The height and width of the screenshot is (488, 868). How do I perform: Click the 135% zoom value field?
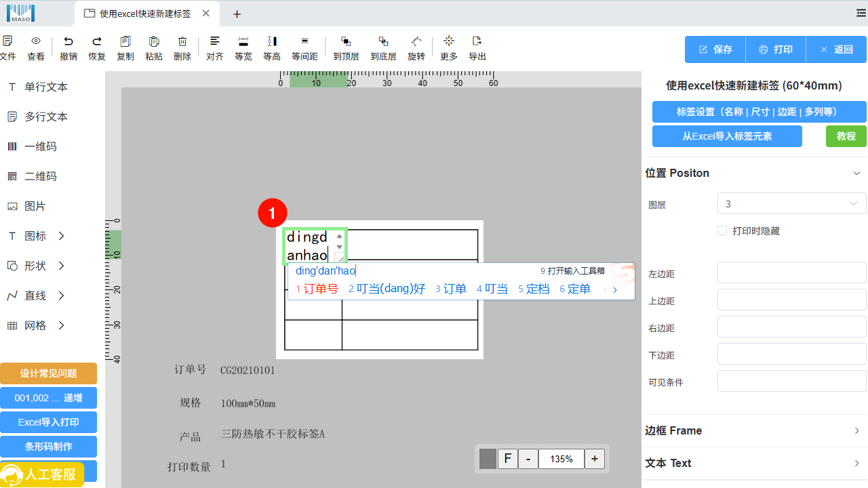click(561, 459)
